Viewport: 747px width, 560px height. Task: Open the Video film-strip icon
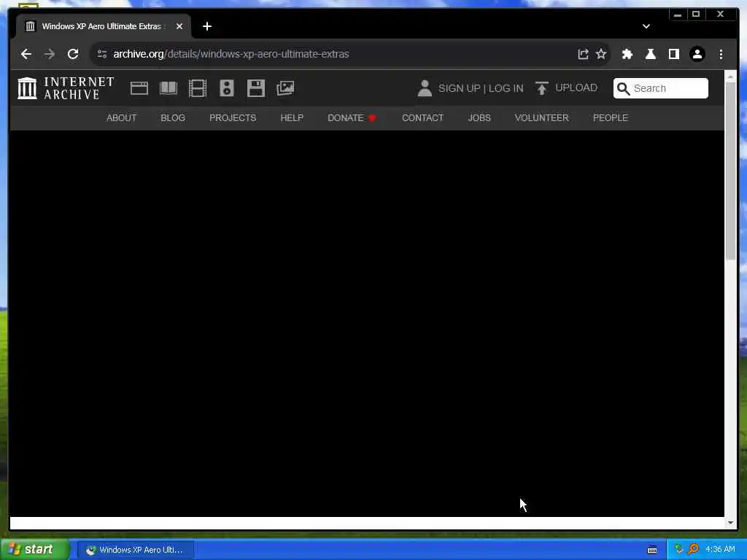pyautogui.click(x=197, y=88)
